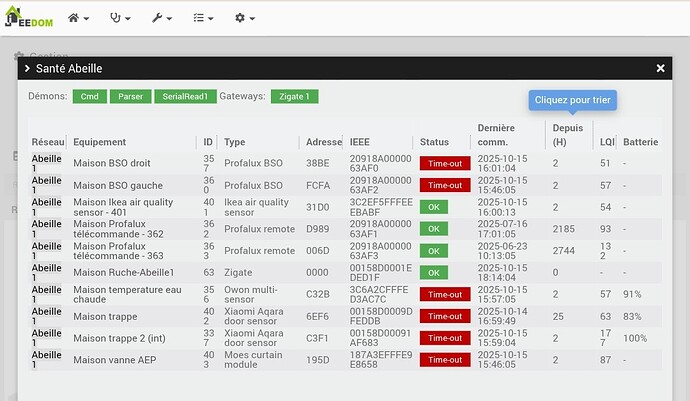Image resolution: width=690 pixels, height=401 pixels.
Task: Open Maison temperature eau chaude equipment
Action: (127, 294)
